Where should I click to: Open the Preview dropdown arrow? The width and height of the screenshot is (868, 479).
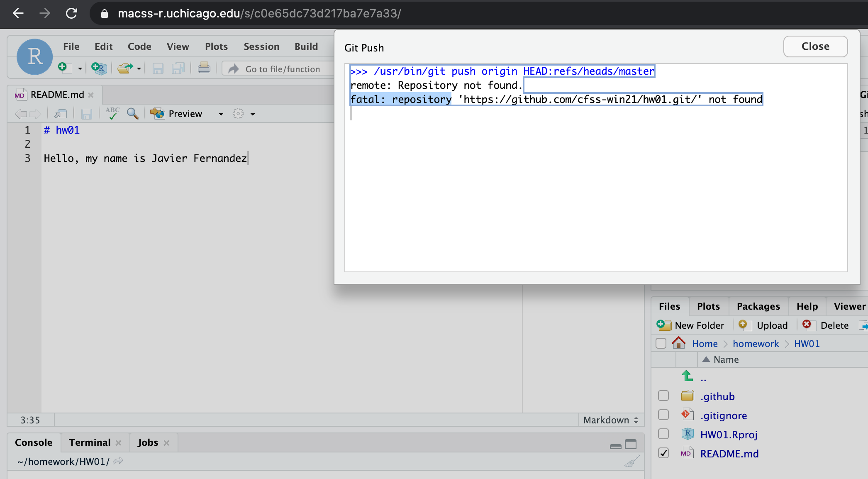(x=220, y=114)
